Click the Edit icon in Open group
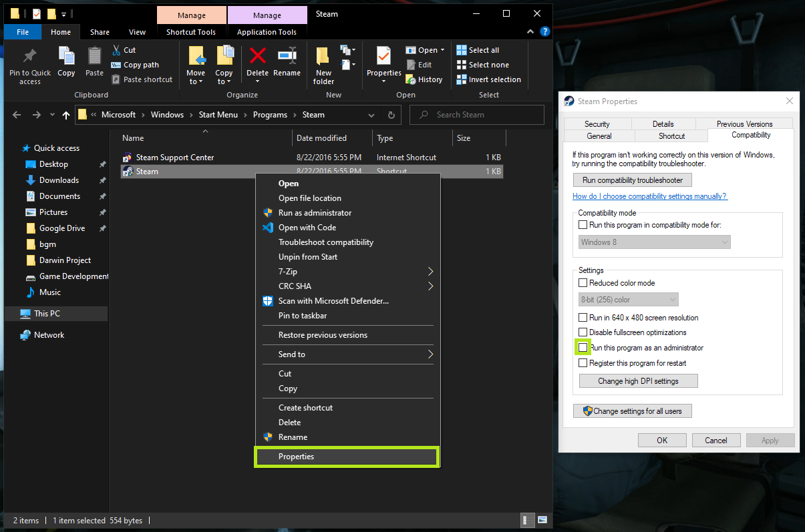 coord(411,65)
